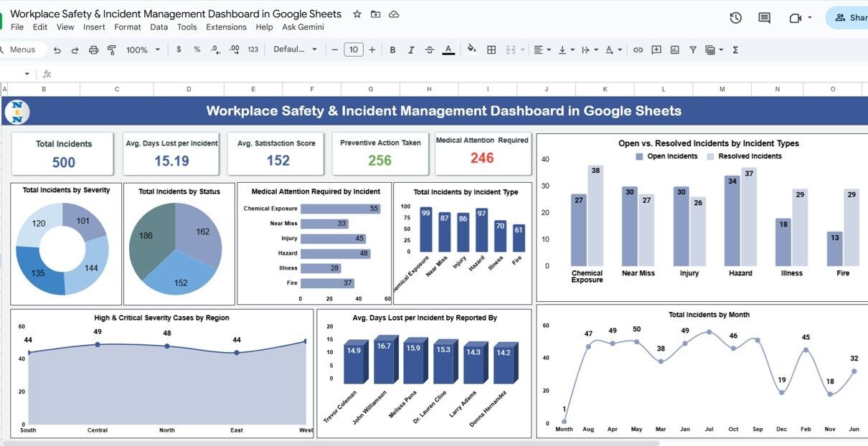Open the Data menu
The image size is (868, 446).
[x=159, y=27]
